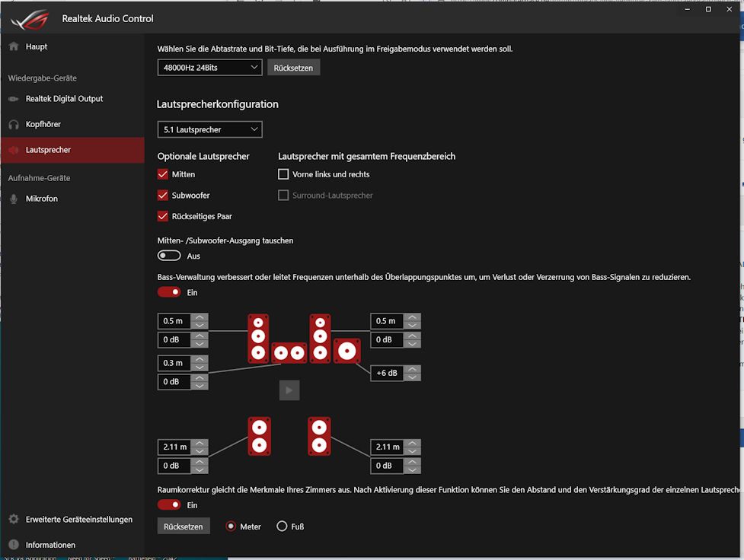Click the center speaker icon
The width and height of the screenshot is (744, 560).
coord(289,353)
